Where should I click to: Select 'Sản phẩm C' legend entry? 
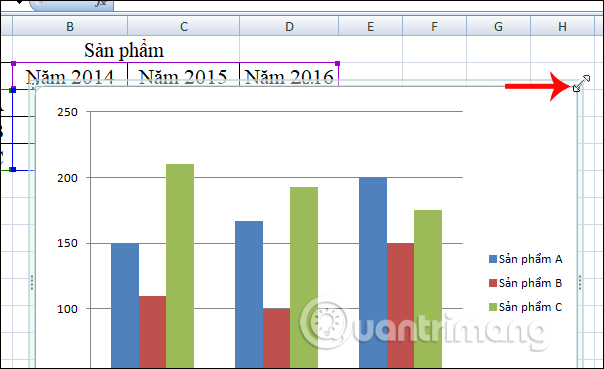click(x=525, y=307)
